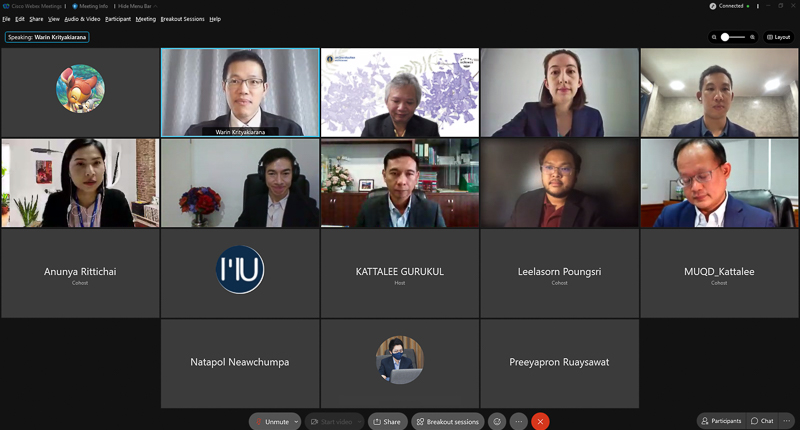Open more options ellipsis in call controls
The height and width of the screenshot is (430, 800).
point(518,421)
